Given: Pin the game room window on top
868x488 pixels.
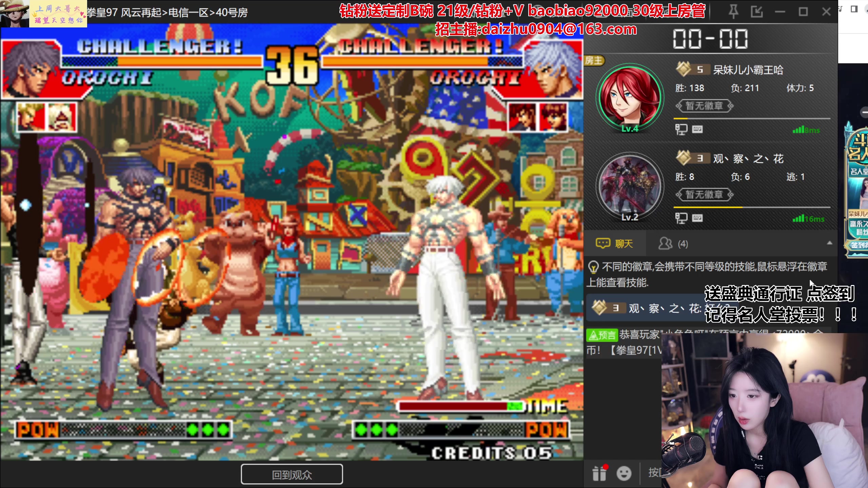Looking at the screenshot, I should point(733,12).
